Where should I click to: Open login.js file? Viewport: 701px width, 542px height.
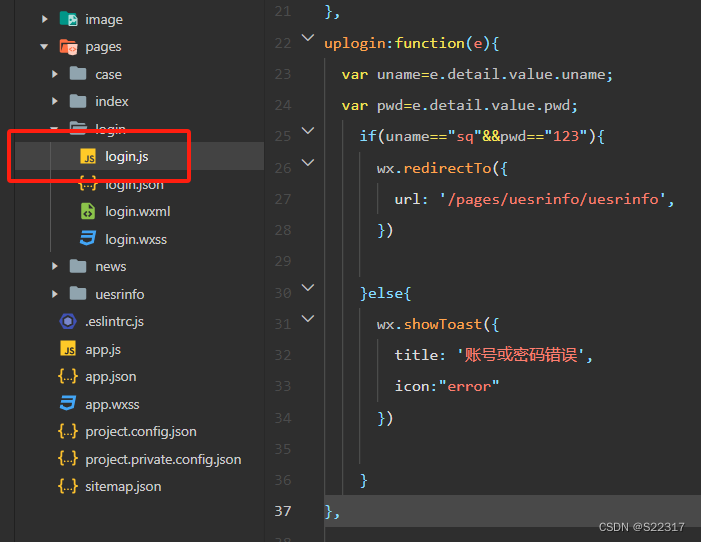tap(127, 157)
